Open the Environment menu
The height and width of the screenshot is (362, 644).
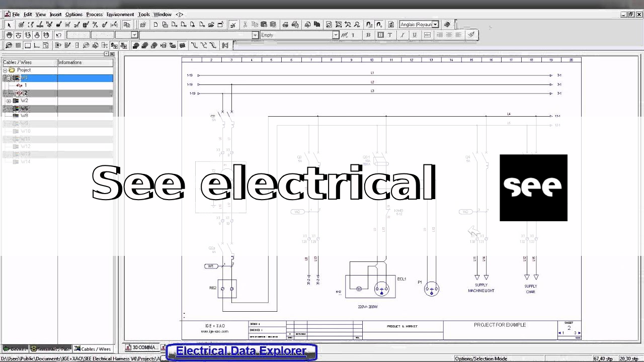[120, 15]
